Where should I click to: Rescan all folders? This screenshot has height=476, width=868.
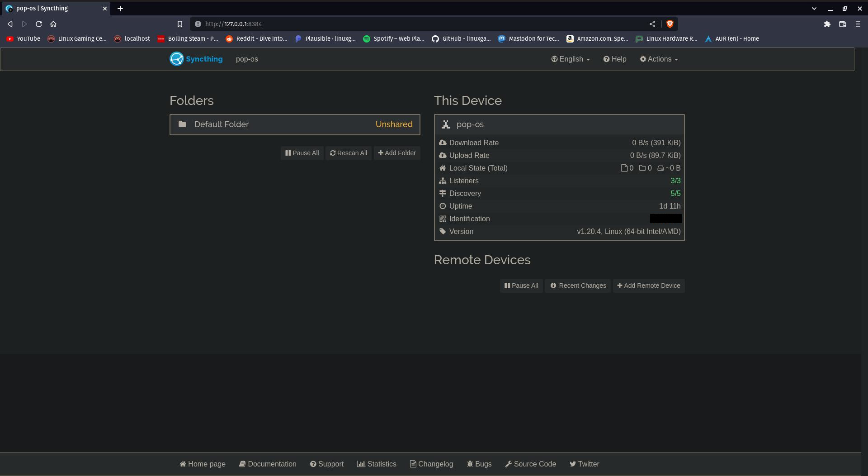click(x=349, y=153)
